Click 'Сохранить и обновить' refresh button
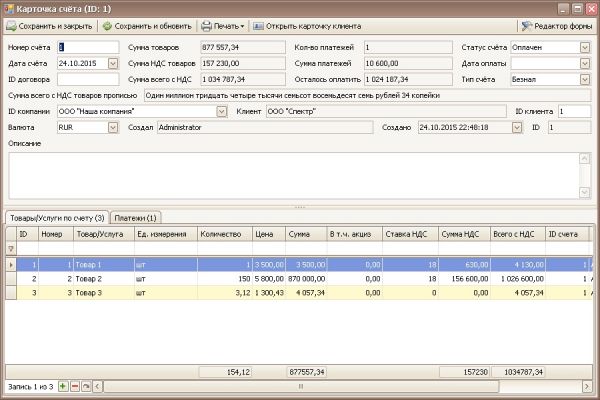 tap(148, 26)
